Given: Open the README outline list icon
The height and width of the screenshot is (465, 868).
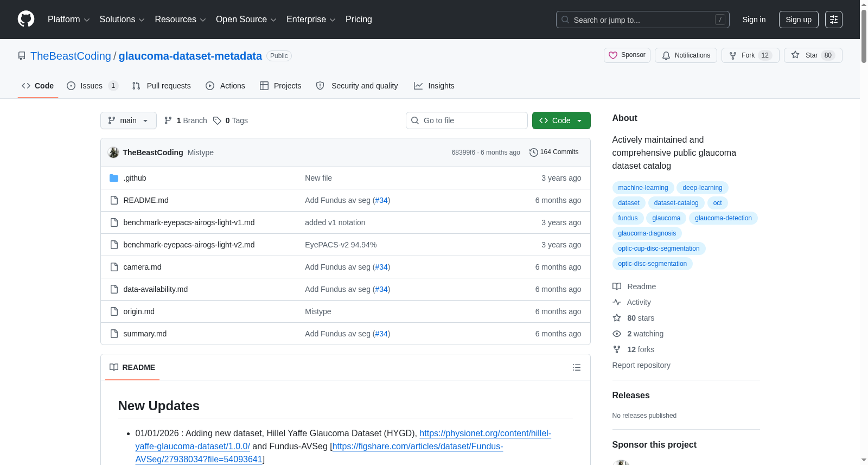Looking at the screenshot, I should [577, 367].
